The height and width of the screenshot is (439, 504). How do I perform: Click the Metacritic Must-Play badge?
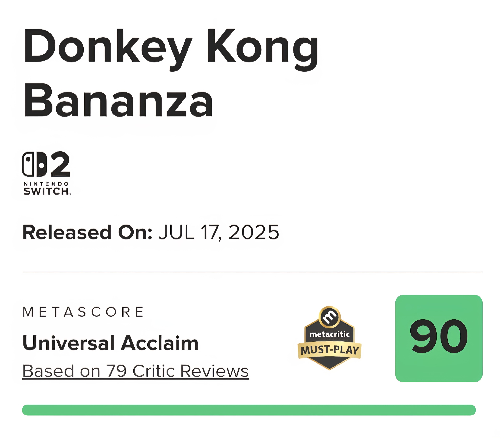(329, 338)
